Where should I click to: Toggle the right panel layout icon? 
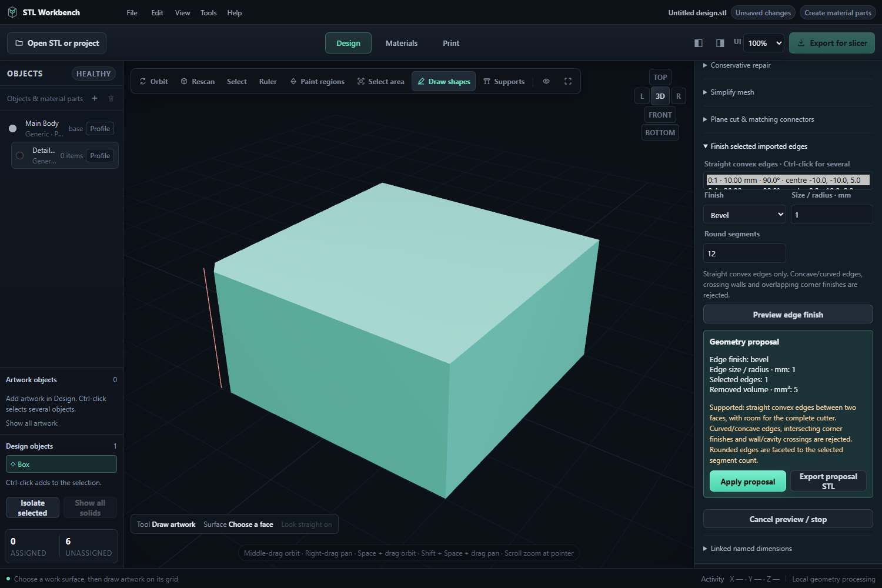click(720, 43)
